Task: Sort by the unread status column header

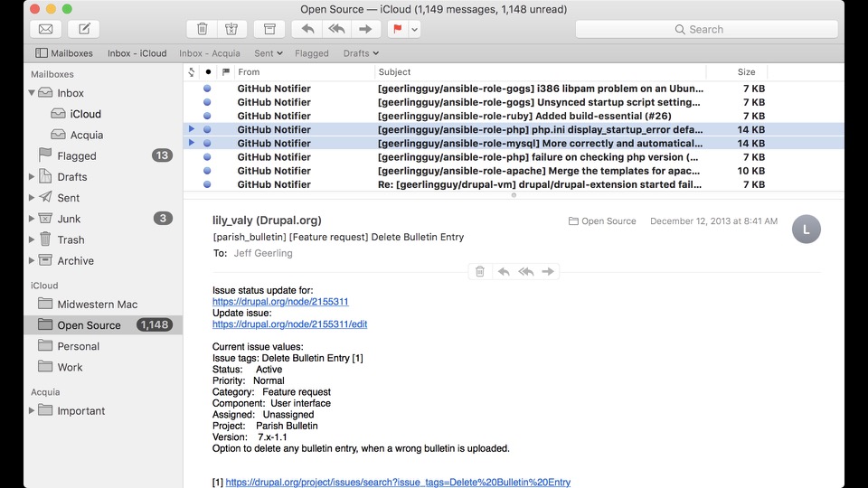Action: pos(208,72)
